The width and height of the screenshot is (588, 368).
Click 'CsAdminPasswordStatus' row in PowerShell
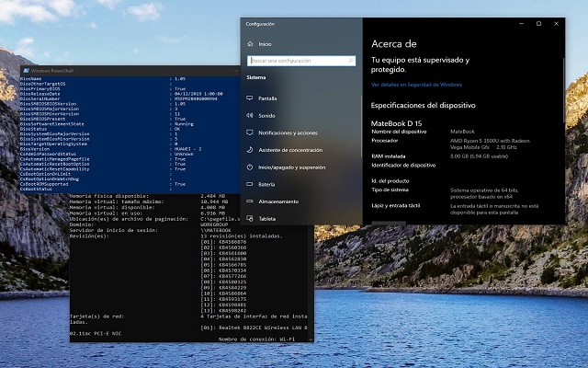click(107, 154)
